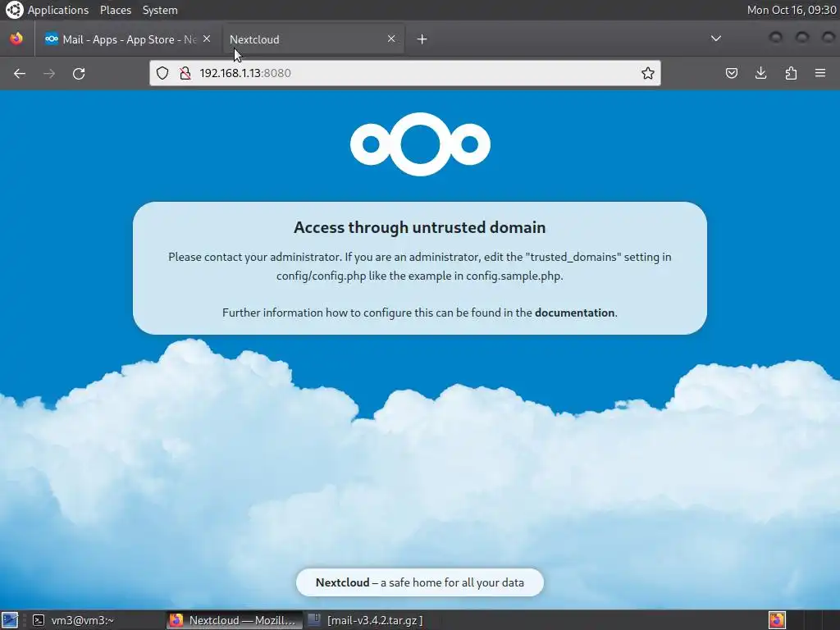Click the Nextcloud logo

pyautogui.click(x=420, y=144)
